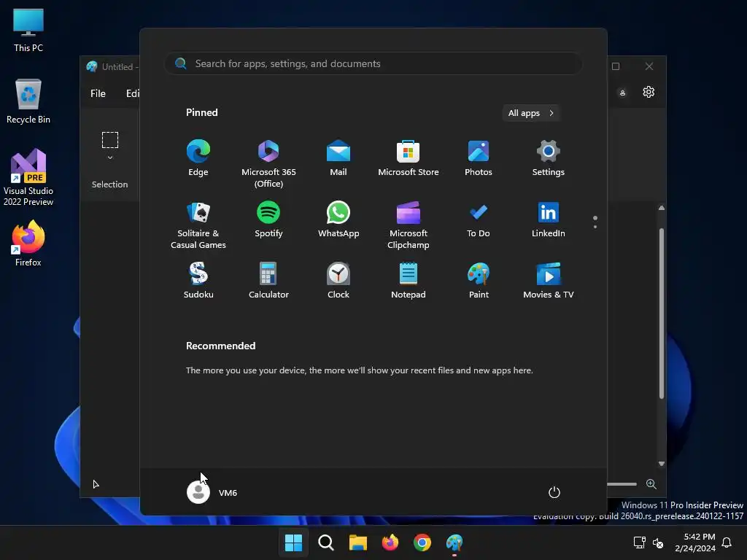Open LinkedIn pinned app
The width and height of the screenshot is (747, 560).
coord(549,219)
